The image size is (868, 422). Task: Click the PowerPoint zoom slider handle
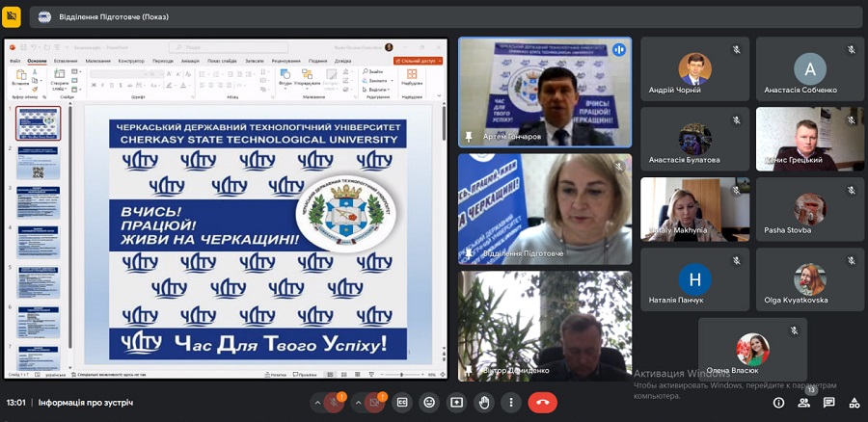tap(401, 375)
